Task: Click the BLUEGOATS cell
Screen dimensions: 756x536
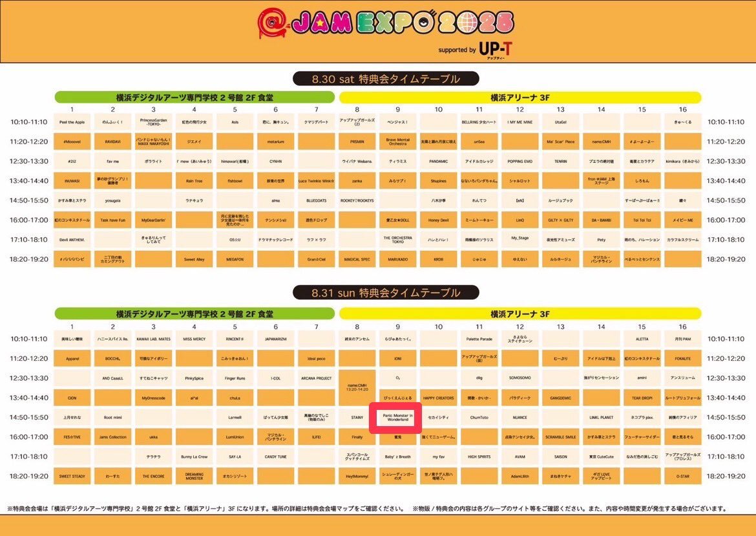Action: pos(316,200)
